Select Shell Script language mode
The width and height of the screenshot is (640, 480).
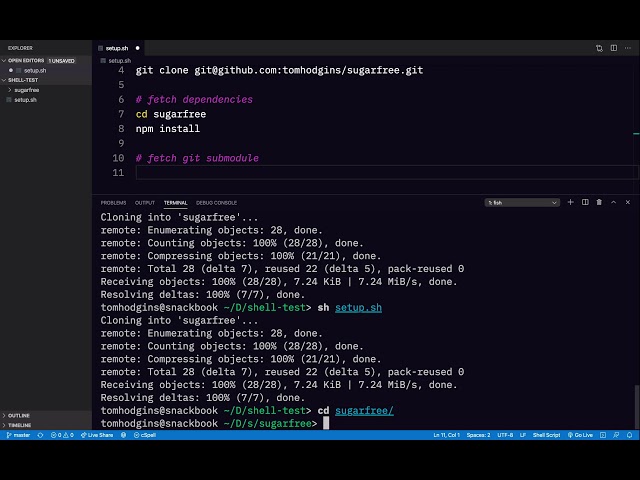tap(546, 435)
